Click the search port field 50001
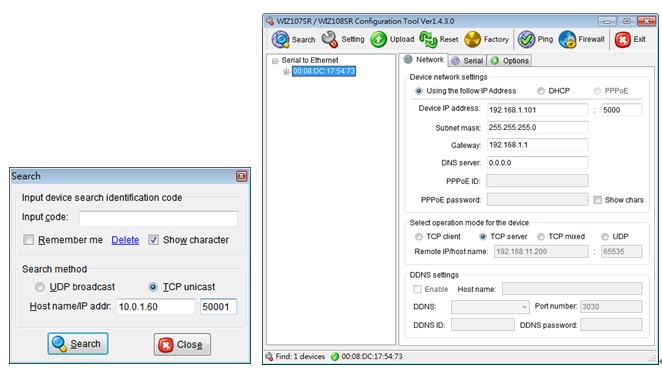 [218, 307]
